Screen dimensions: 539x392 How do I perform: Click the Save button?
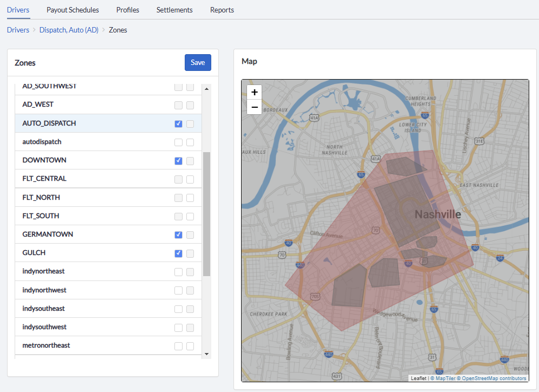[197, 62]
